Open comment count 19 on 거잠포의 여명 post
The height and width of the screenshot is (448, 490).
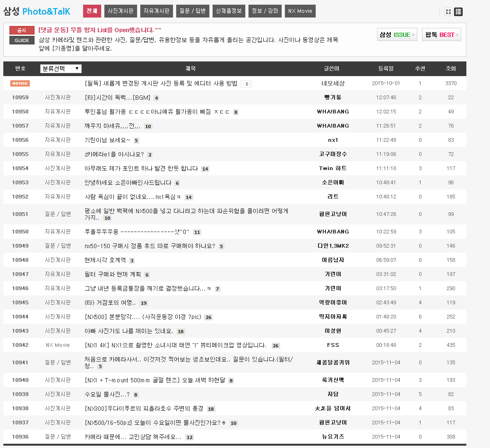[144, 303]
